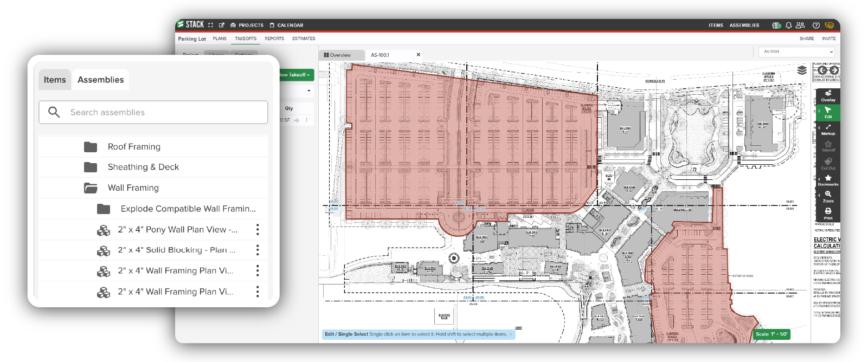This screenshot has width=868, height=362.
Task: Activate the Edit pointer tool
Action: [828, 112]
